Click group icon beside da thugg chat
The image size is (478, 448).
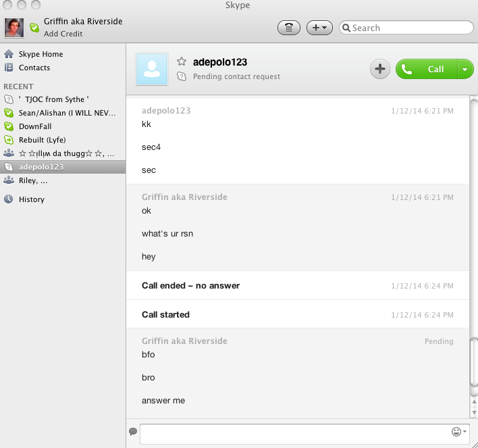[9, 153]
